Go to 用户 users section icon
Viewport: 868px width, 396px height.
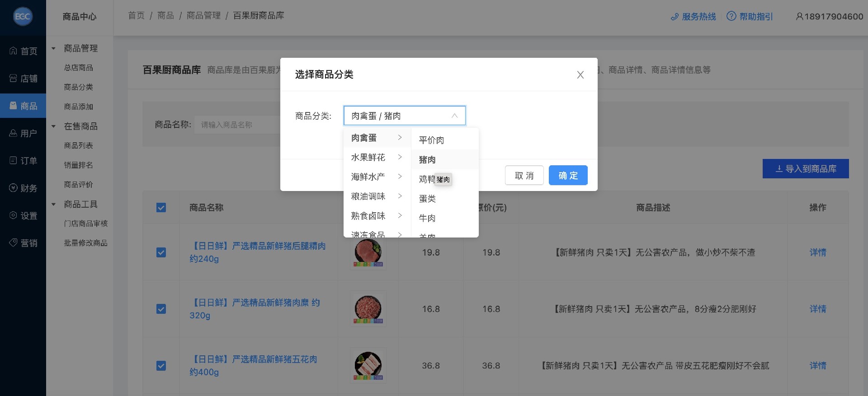pyautogui.click(x=14, y=133)
